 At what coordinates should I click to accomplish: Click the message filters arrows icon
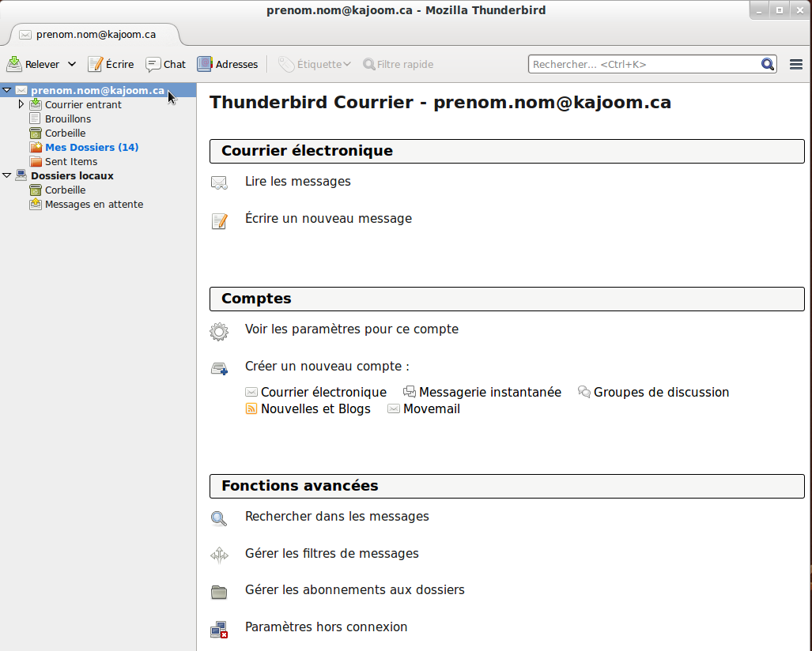(x=219, y=555)
